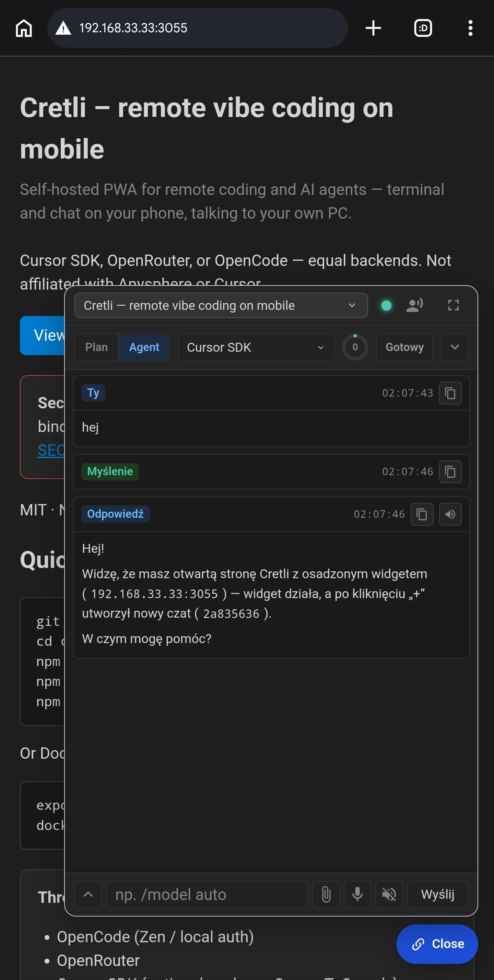Open a new browser tab

(x=373, y=28)
